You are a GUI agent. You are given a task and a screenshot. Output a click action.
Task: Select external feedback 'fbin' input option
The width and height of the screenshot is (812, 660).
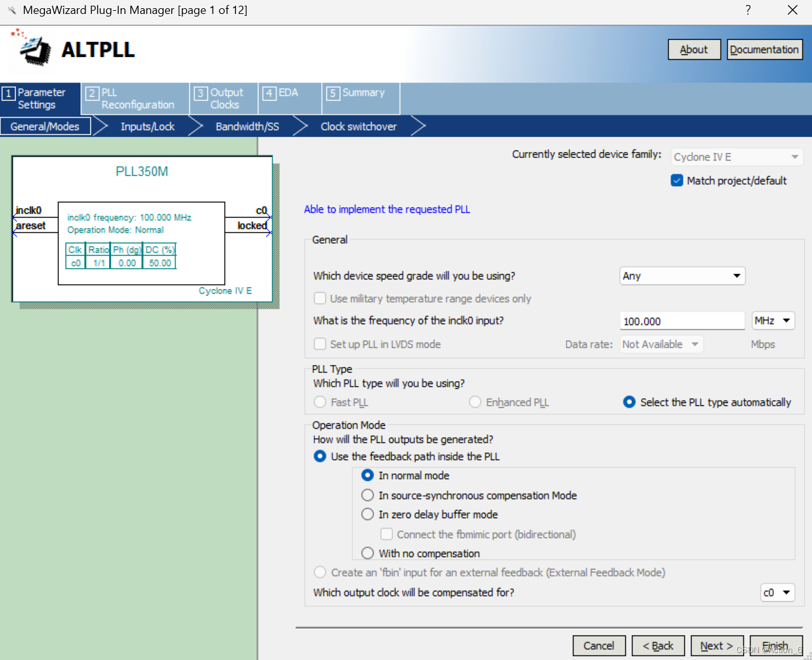tap(320, 572)
